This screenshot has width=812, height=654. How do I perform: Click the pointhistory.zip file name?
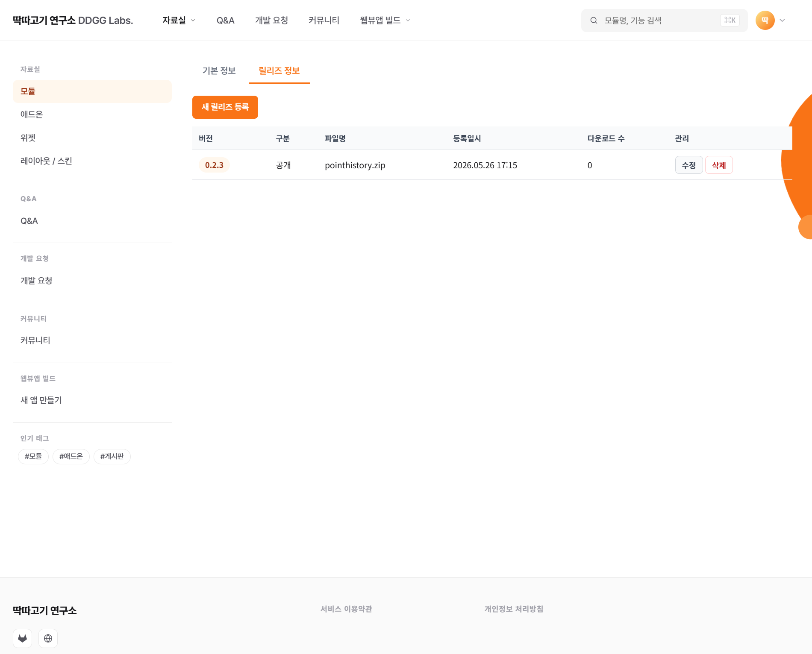[355, 165]
